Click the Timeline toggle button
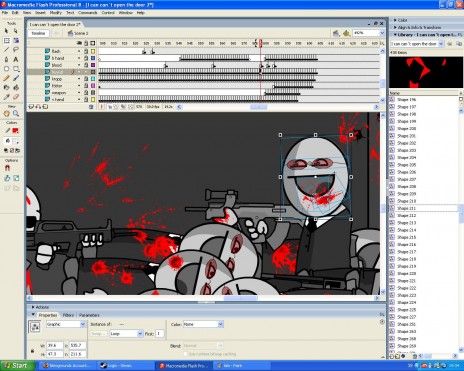This screenshot has height=371, width=464. 38,33
